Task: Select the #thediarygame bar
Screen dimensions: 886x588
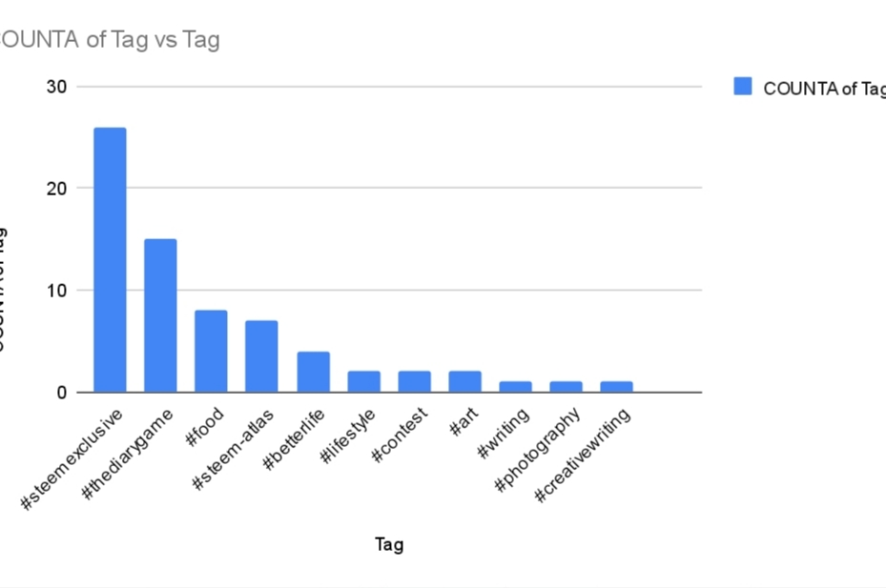Action: point(160,315)
